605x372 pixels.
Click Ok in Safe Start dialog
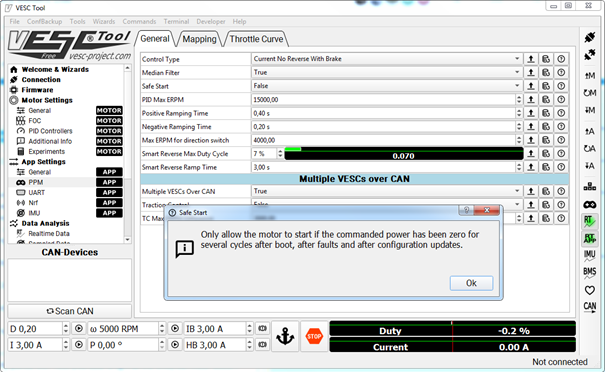[x=471, y=283]
